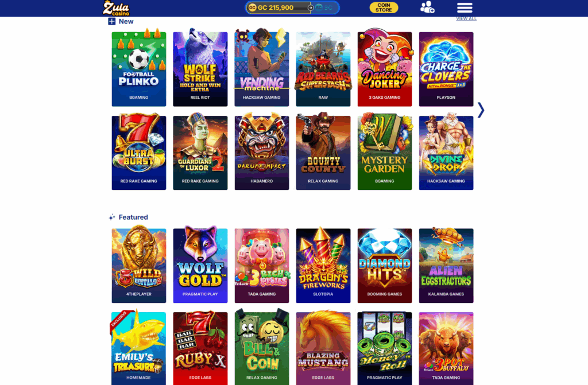Show next games with right chevron
Viewport: 588px width, 385px height.
click(x=481, y=110)
